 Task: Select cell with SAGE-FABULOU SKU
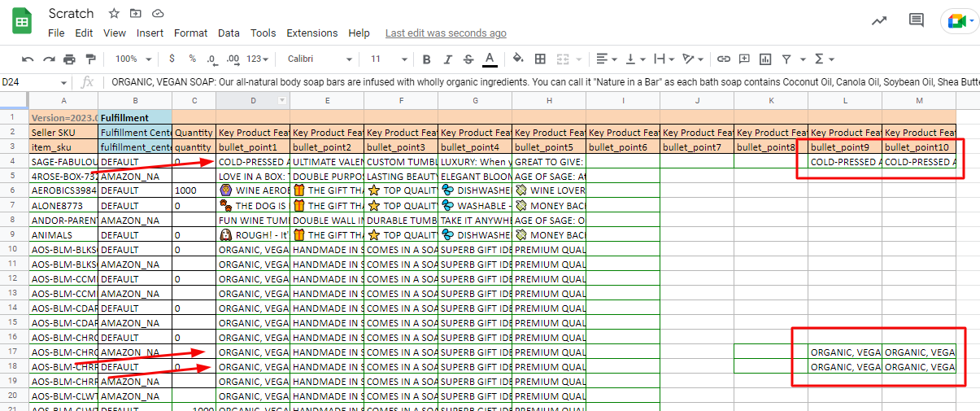63,162
